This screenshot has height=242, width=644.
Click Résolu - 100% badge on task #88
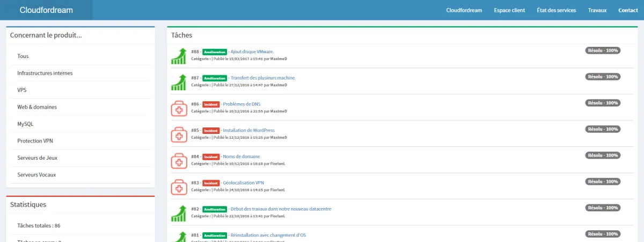click(x=603, y=51)
